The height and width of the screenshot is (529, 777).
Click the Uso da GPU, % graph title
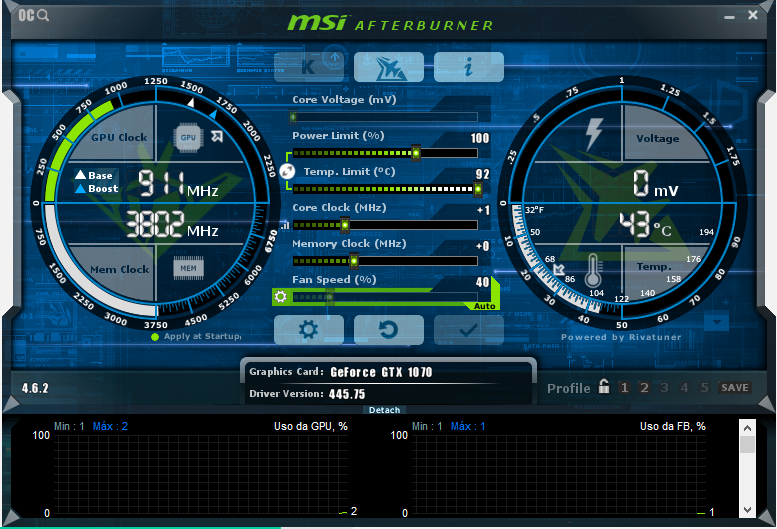point(311,426)
